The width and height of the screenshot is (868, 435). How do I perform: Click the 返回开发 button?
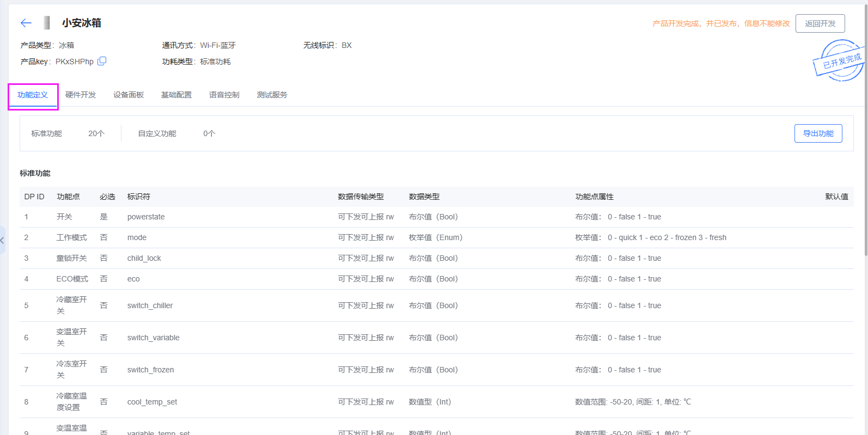tap(820, 23)
